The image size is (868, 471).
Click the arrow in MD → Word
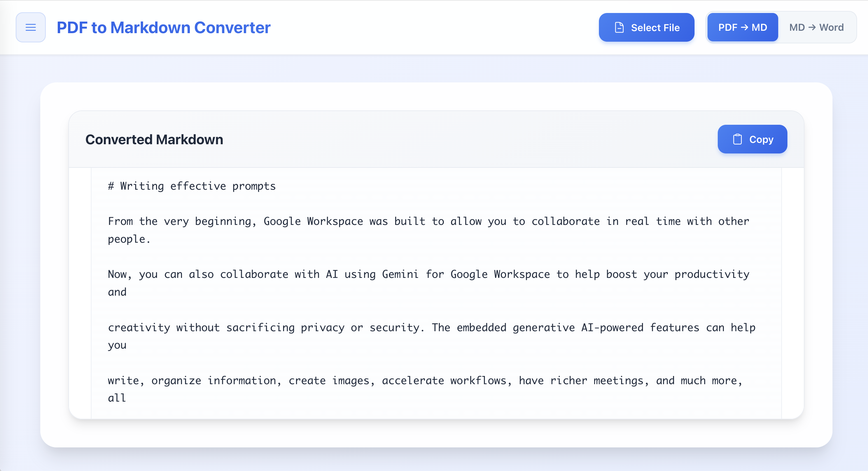click(x=812, y=27)
